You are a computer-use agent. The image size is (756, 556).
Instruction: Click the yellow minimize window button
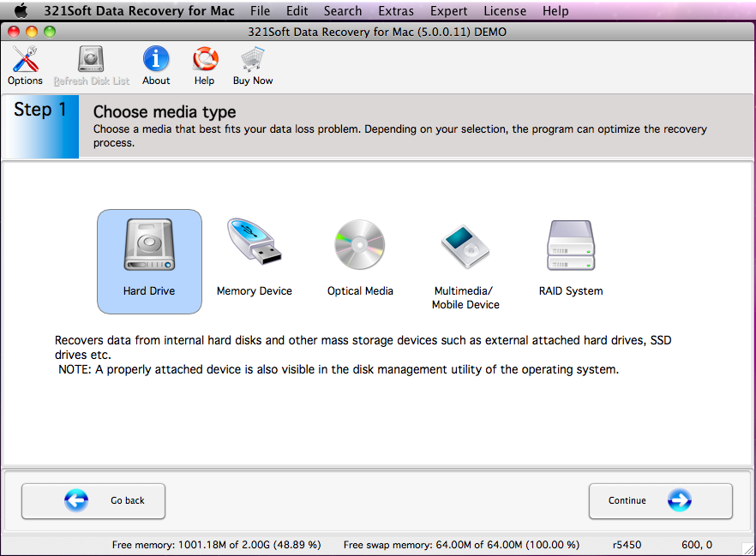pos(32,32)
